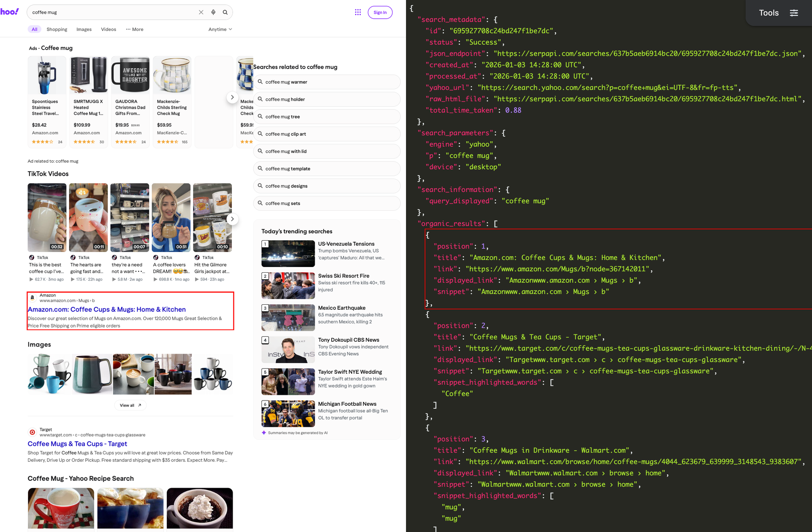Viewport: 812px width, 532px height.
Task: Play the 00:07 they're a need TikTok video
Action: [130, 218]
